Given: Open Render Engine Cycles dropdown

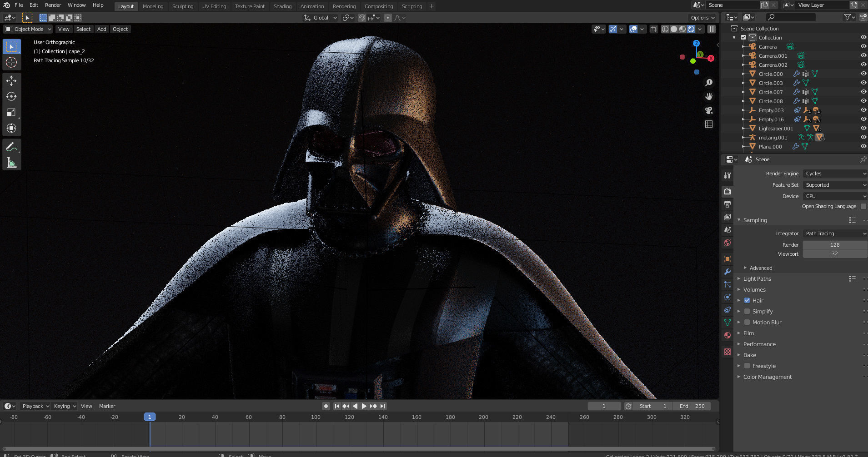Looking at the screenshot, I should 835,174.
